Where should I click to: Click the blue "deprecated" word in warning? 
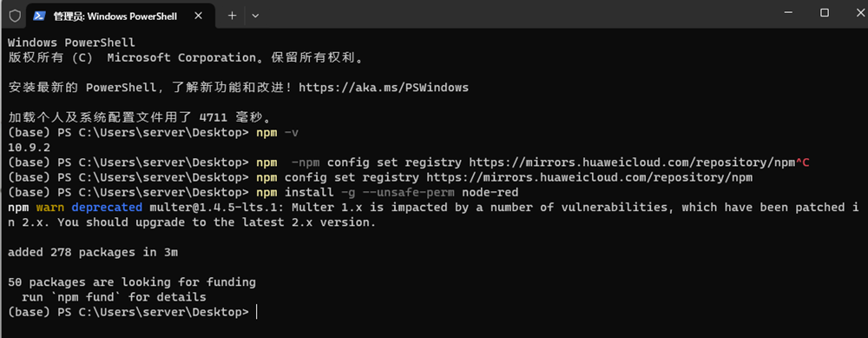click(107, 208)
